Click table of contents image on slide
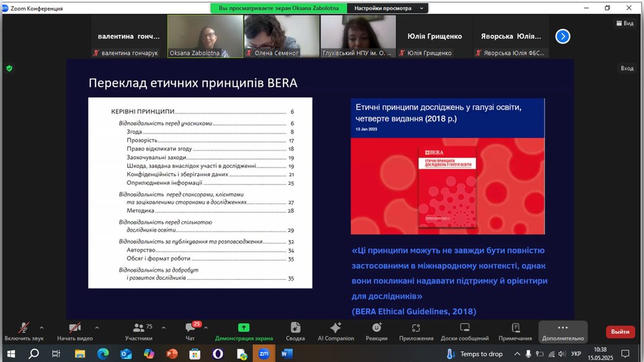 [x=200, y=193]
